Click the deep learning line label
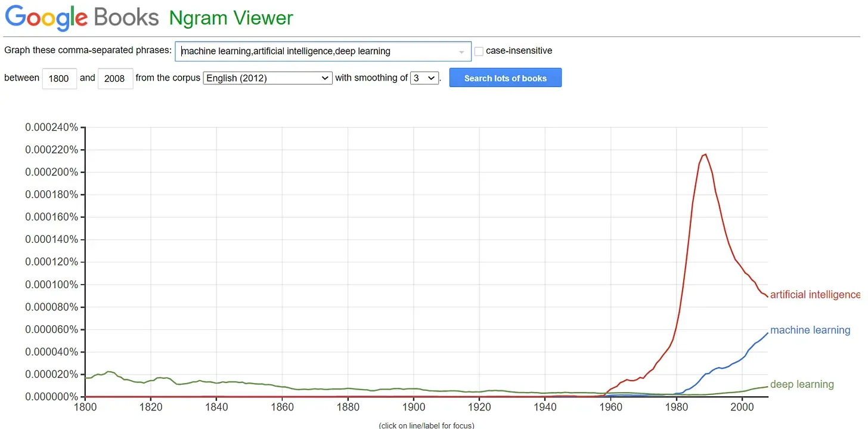 tap(801, 384)
